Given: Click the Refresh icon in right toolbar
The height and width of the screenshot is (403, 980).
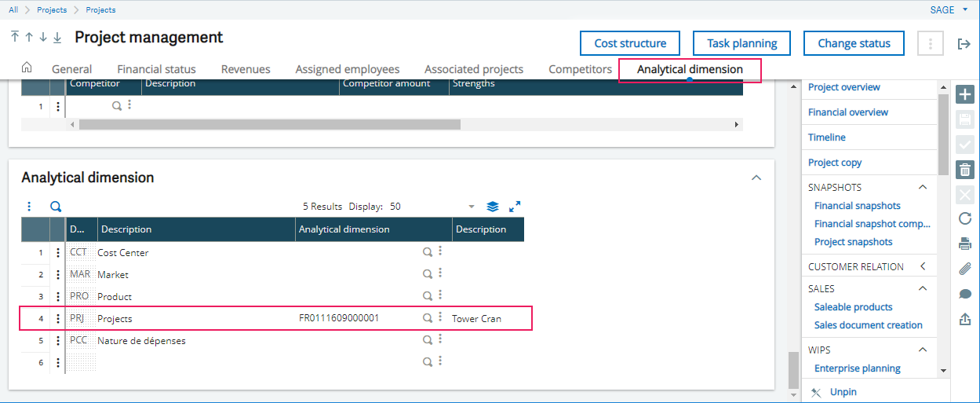Looking at the screenshot, I should pos(965,218).
